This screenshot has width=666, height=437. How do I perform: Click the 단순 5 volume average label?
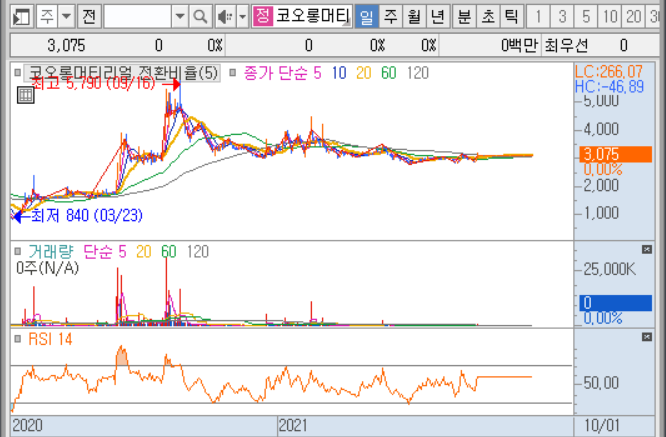[105, 252]
